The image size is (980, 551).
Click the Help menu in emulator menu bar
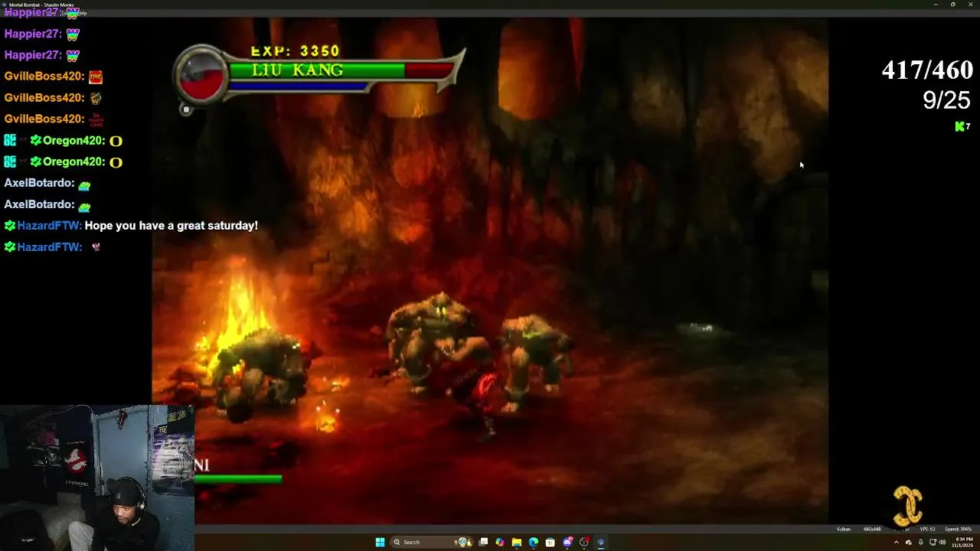[x=82, y=14]
